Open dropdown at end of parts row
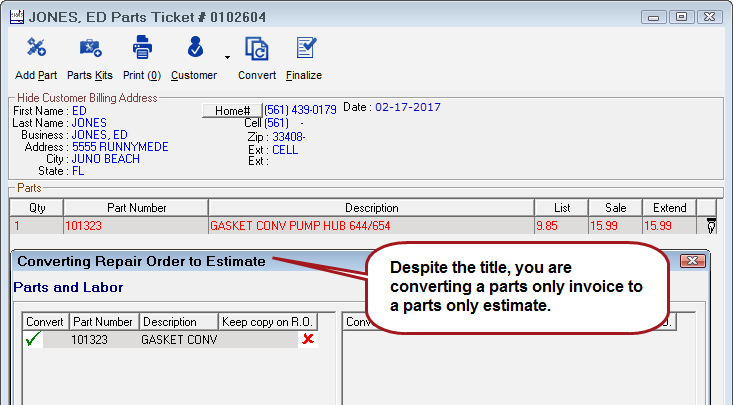The height and width of the screenshot is (405, 733). tap(711, 226)
